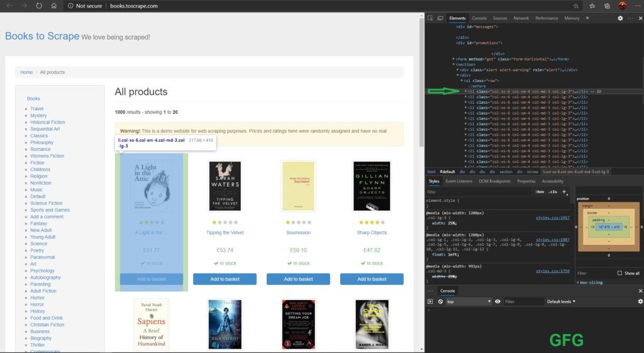Open styles.css:1917 source link
644x353 pixels.
coord(553,218)
